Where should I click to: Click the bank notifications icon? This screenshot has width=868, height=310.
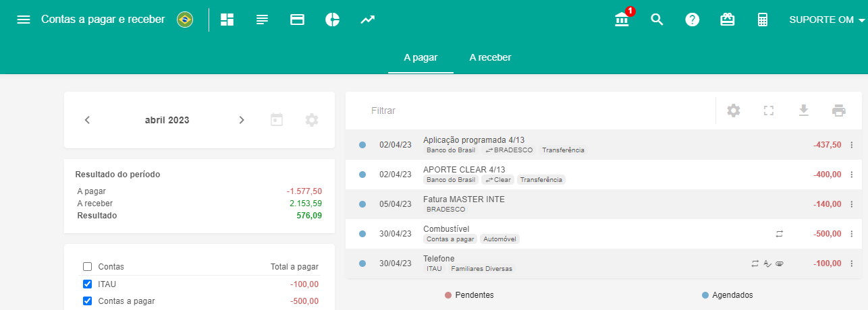click(x=622, y=20)
